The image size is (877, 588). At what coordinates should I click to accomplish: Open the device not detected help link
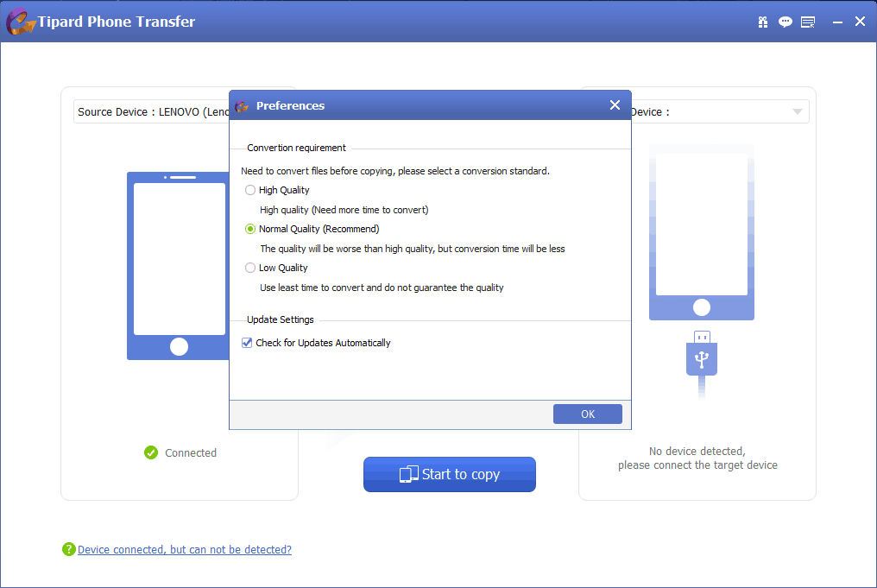[184, 549]
